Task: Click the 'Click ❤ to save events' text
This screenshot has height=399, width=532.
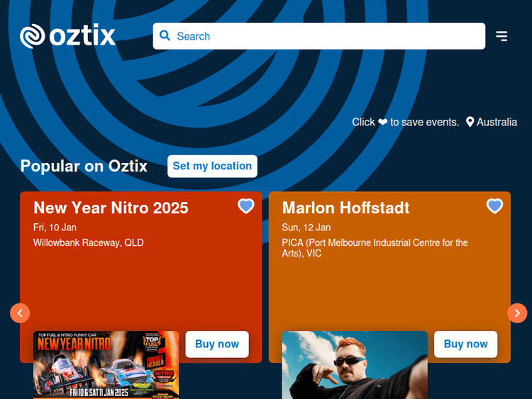Action: pyautogui.click(x=406, y=122)
